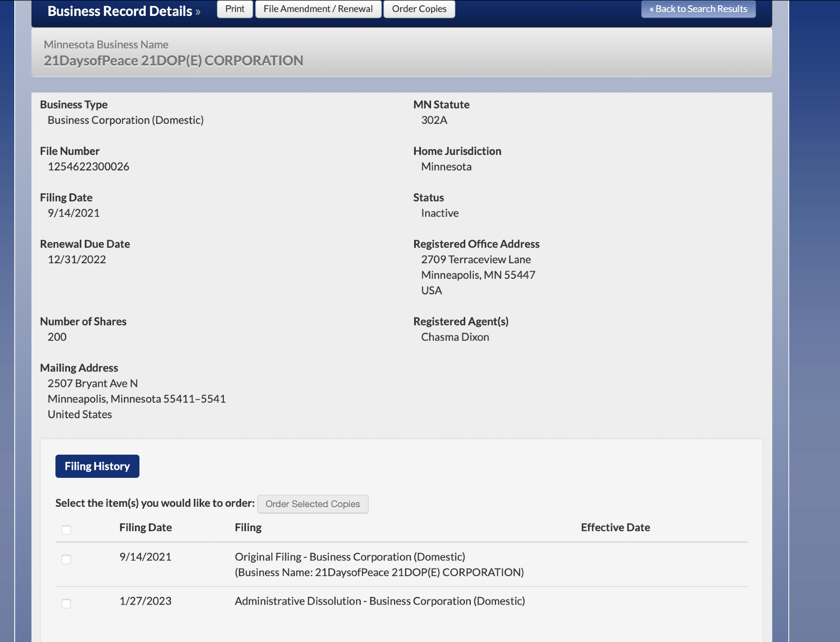840x642 pixels.
Task: Go back to search results
Action: 698,9
